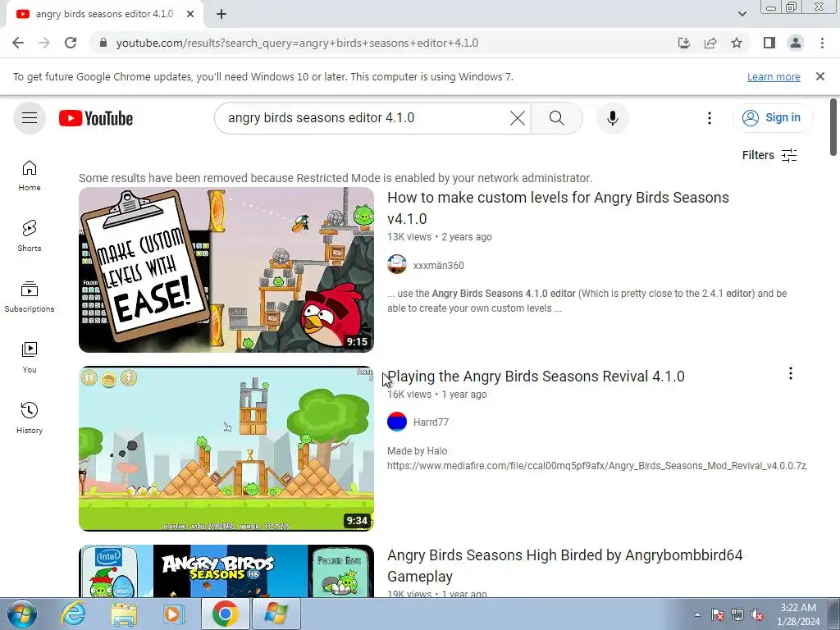Click Harrd77 channel avatar
840x630 pixels.
tap(397, 422)
